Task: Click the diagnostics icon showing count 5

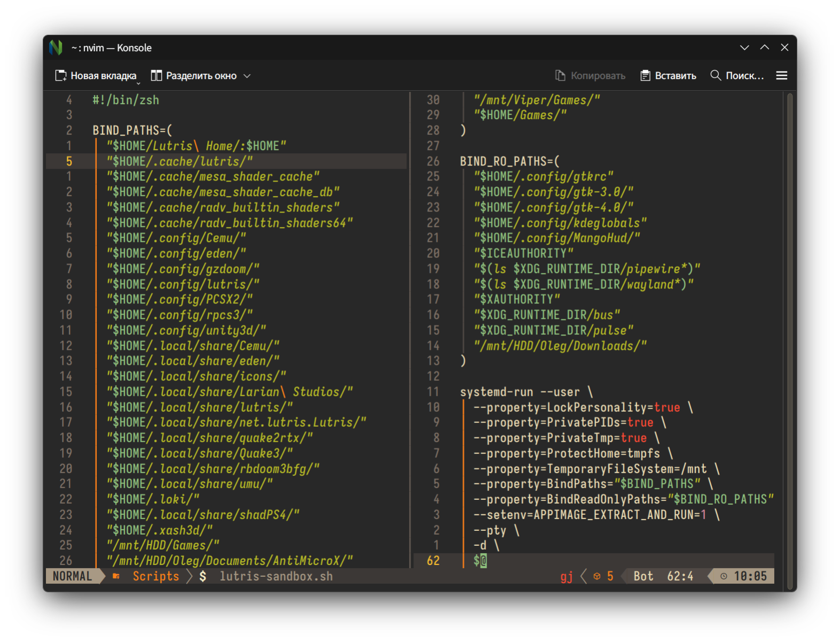Action: 598,576
